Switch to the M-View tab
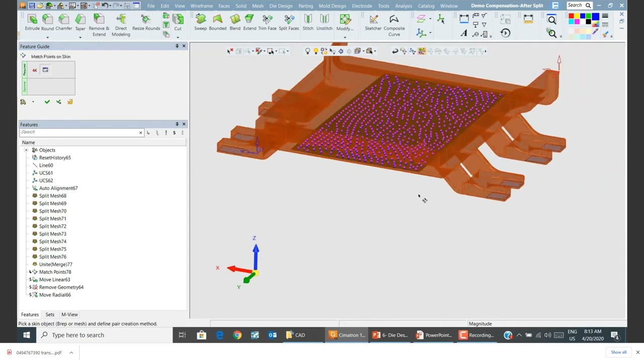Image resolution: width=644 pixels, height=362 pixels. click(x=69, y=315)
